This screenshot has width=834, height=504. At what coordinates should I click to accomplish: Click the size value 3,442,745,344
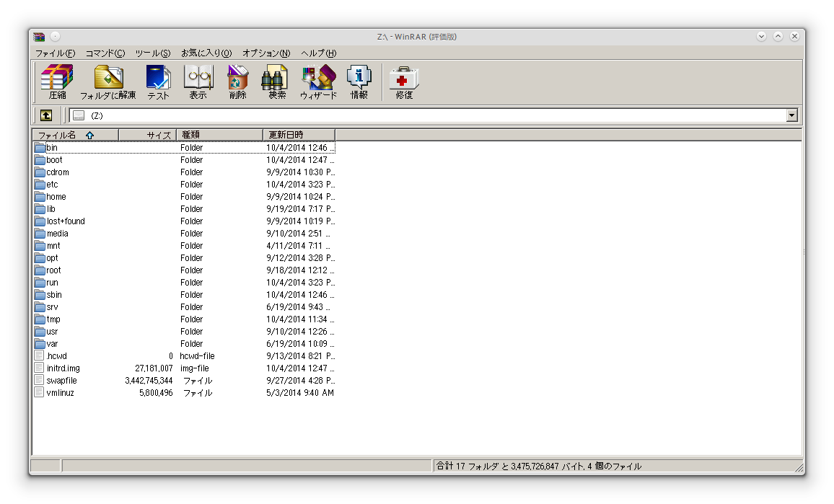[x=149, y=380]
